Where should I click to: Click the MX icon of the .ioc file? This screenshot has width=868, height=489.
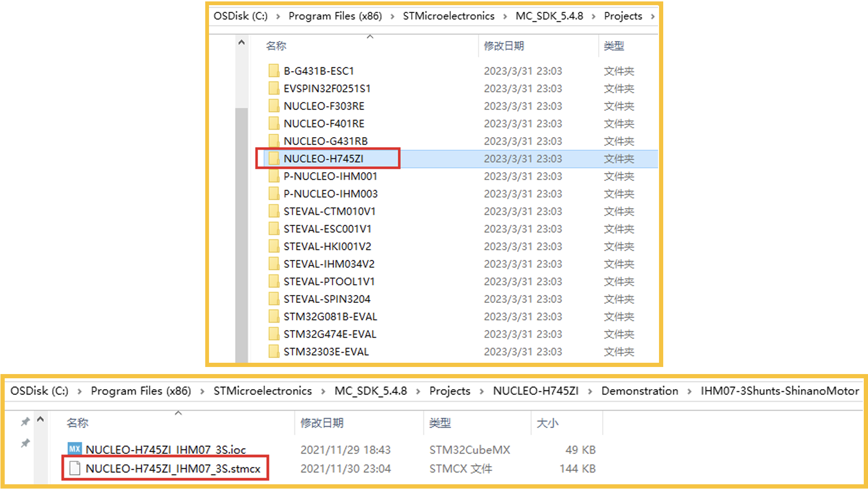click(74, 448)
